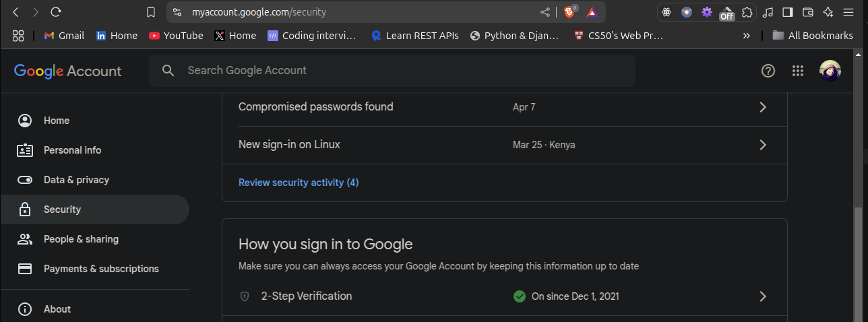Click the shield icon beside 2-Step Verification
The image size is (868, 322).
point(245,296)
